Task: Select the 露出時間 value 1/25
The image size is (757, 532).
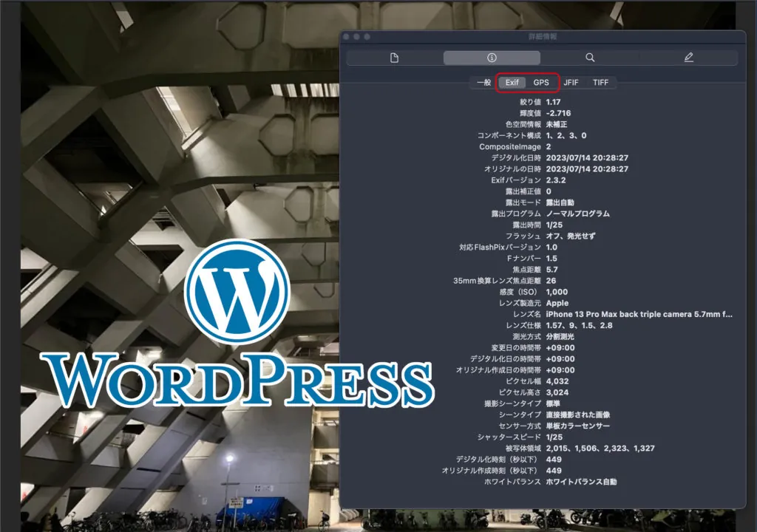Action: tap(554, 225)
